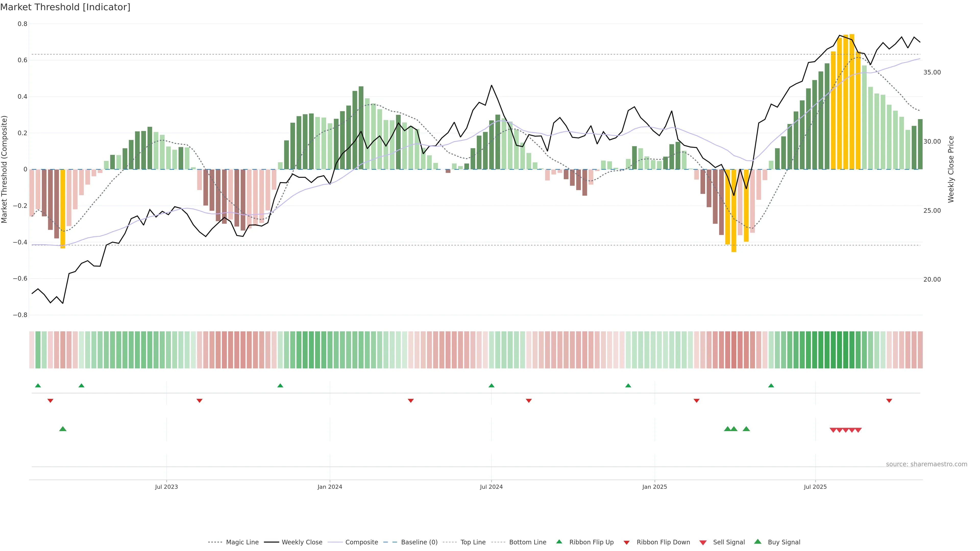Image resolution: width=980 pixels, height=551 pixels.
Task: Click the source: sharemaestro.com text
Action: [926, 464]
